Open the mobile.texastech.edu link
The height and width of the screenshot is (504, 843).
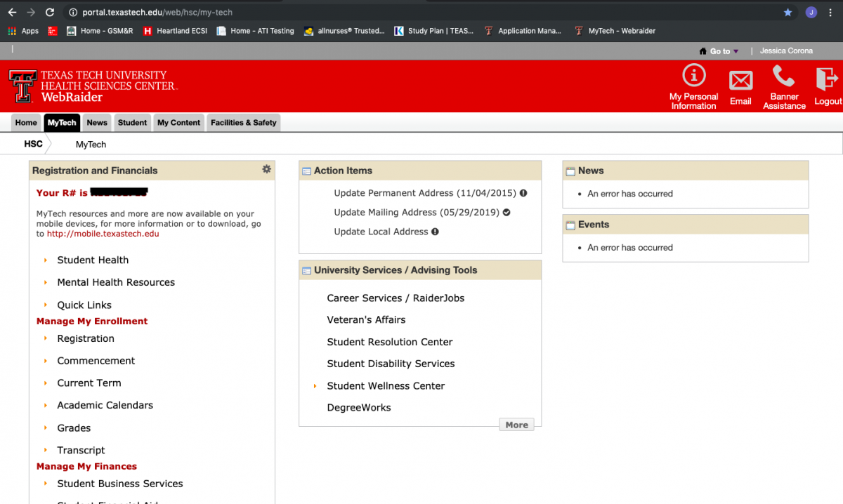[x=103, y=234]
